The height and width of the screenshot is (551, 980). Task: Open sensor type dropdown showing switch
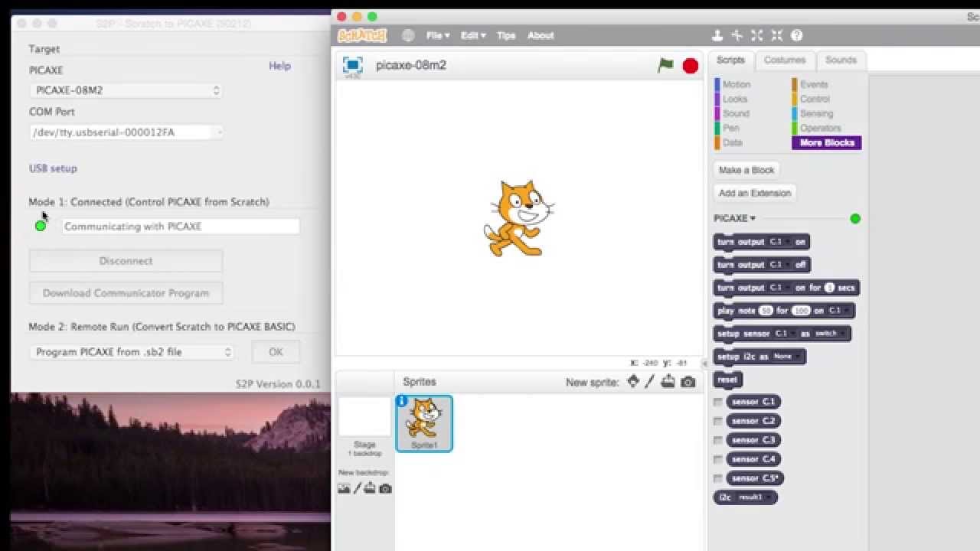(x=829, y=334)
